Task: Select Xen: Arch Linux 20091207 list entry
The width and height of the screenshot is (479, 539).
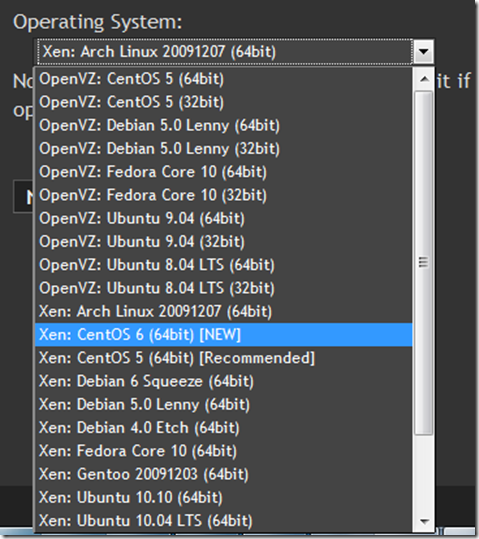Action: (x=224, y=311)
